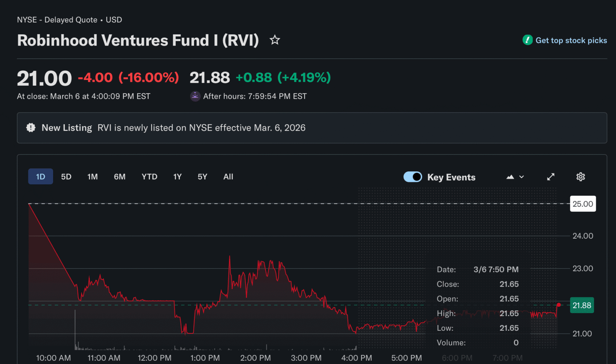Click the New Listing alert badge icon
This screenshot has width=616, height=364.
[x=31, y=128]
